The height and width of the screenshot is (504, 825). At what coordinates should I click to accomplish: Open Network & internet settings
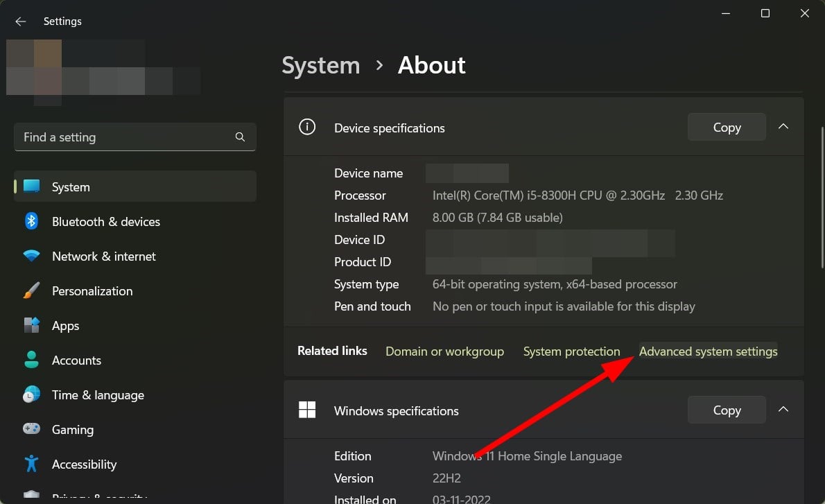point(135,257)
